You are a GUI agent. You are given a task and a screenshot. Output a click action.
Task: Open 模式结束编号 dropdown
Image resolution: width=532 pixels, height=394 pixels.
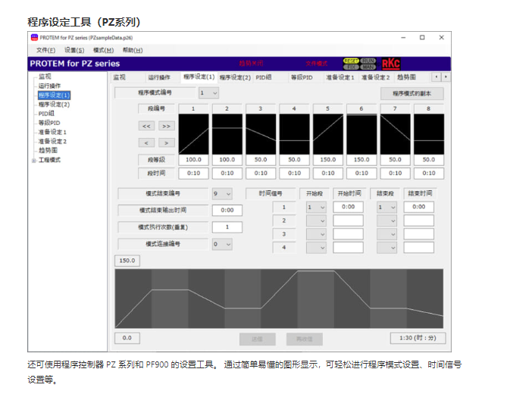(222, 194)
